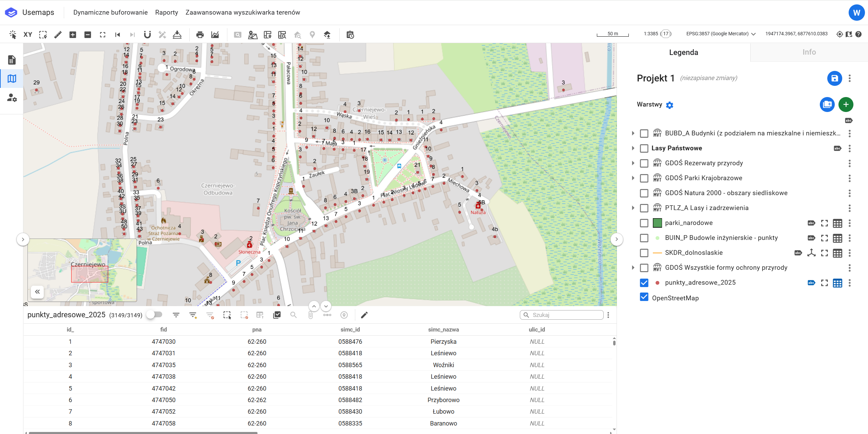Screen dimensions: 868x434
Task: Click the XY coordinates tool
Action: tap(28, 35)
